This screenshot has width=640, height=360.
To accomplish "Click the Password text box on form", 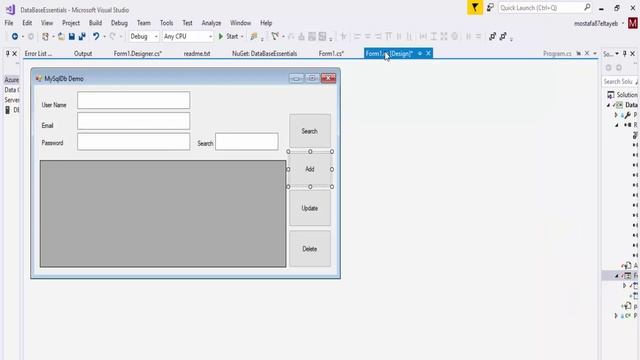I will click(x=133, y=142).
